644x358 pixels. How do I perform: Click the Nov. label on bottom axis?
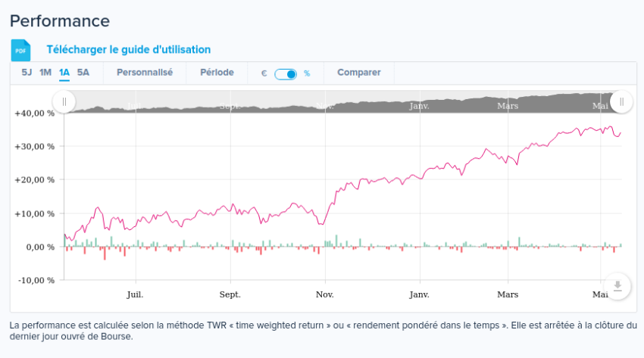point(325,294)
